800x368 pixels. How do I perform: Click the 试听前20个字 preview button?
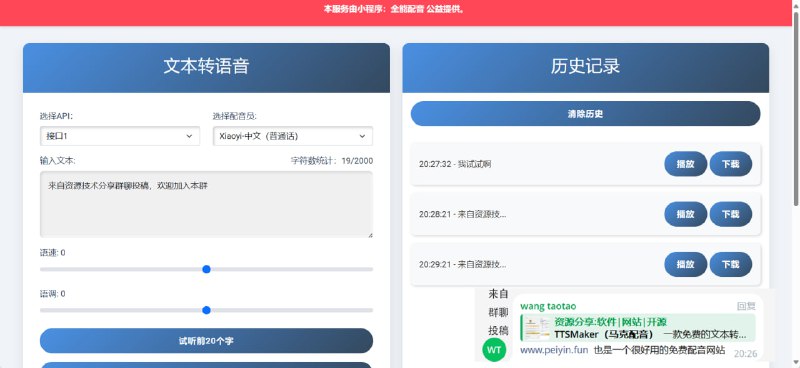[x=206, y=340]
